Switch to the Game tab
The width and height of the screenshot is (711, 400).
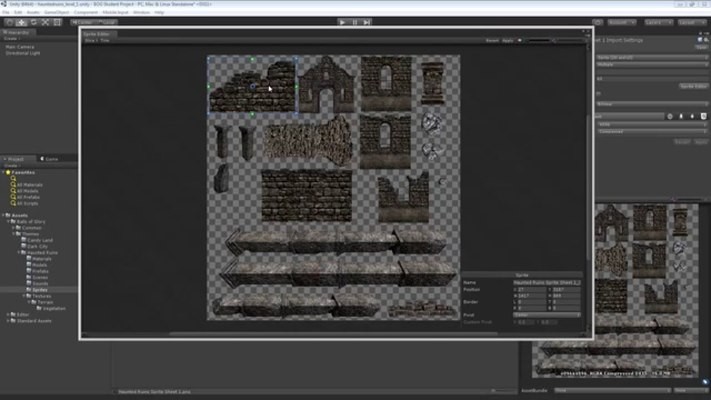click(x=50, y=159)
